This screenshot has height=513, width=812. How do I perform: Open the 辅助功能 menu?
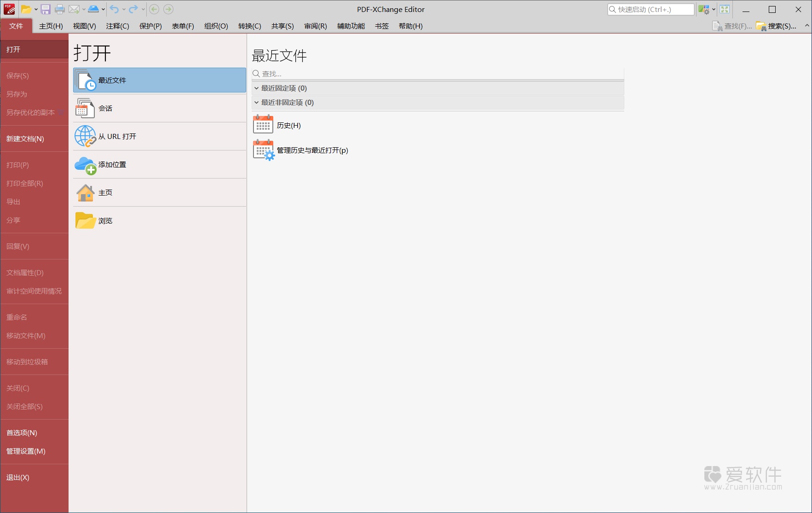click(x=351, y=26)
